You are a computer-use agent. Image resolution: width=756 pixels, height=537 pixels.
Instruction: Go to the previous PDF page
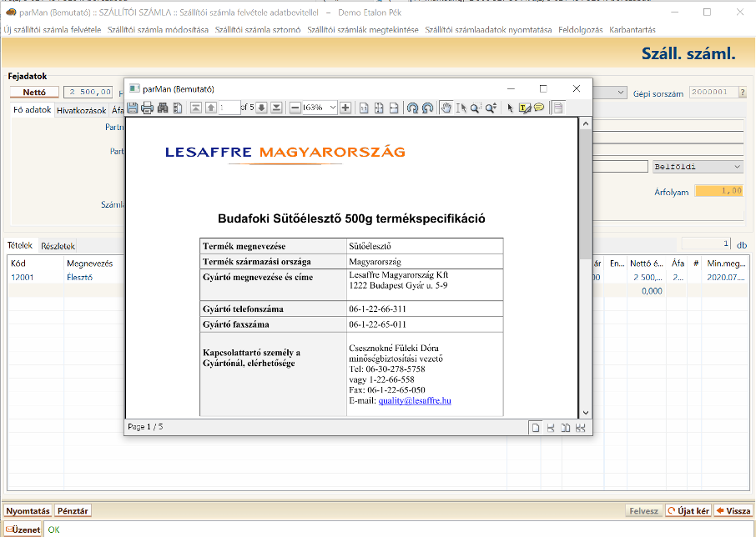211,108
